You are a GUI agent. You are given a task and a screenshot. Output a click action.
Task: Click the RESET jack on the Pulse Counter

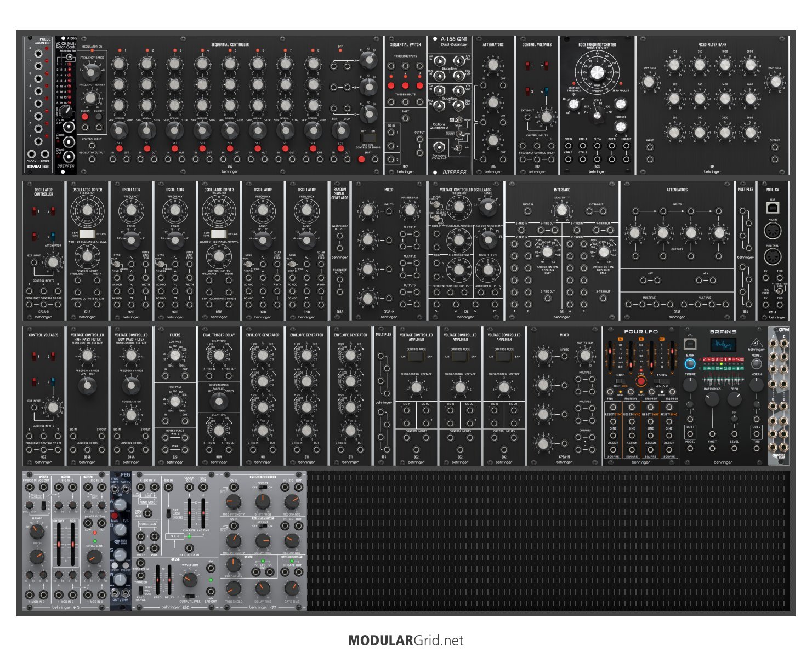click(45, 154)
